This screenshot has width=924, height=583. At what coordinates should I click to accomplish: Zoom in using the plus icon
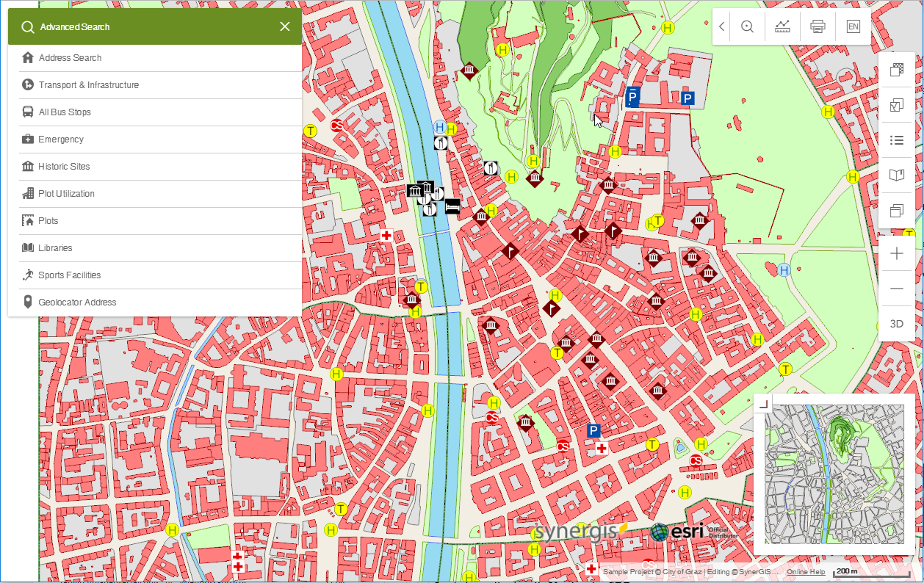(x=896, y=253)
